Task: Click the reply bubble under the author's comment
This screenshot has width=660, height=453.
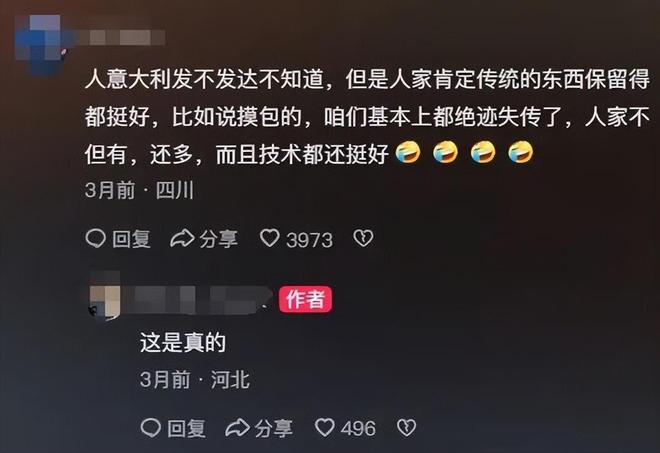Action: [x=151, y=428]
